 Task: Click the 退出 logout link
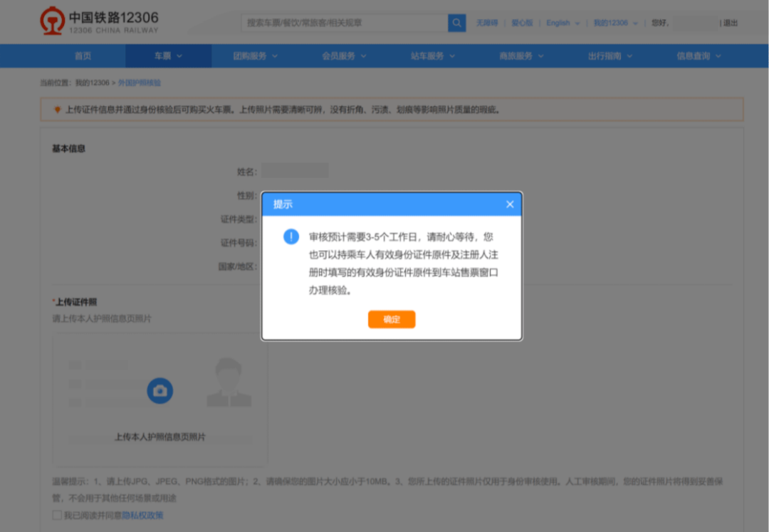click(x=731, y=23)
